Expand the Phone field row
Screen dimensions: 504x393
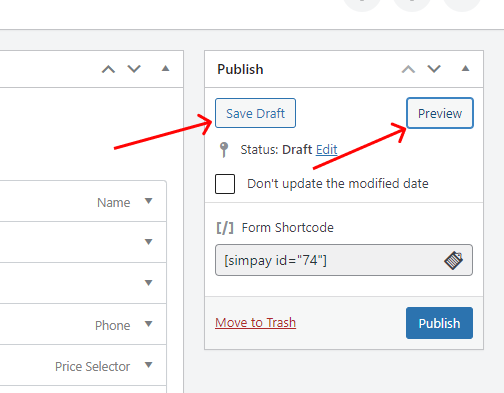tap(149, 324)
